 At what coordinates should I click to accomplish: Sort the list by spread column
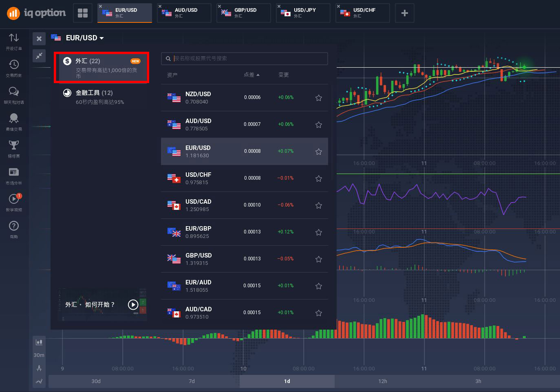click(251, 75)
